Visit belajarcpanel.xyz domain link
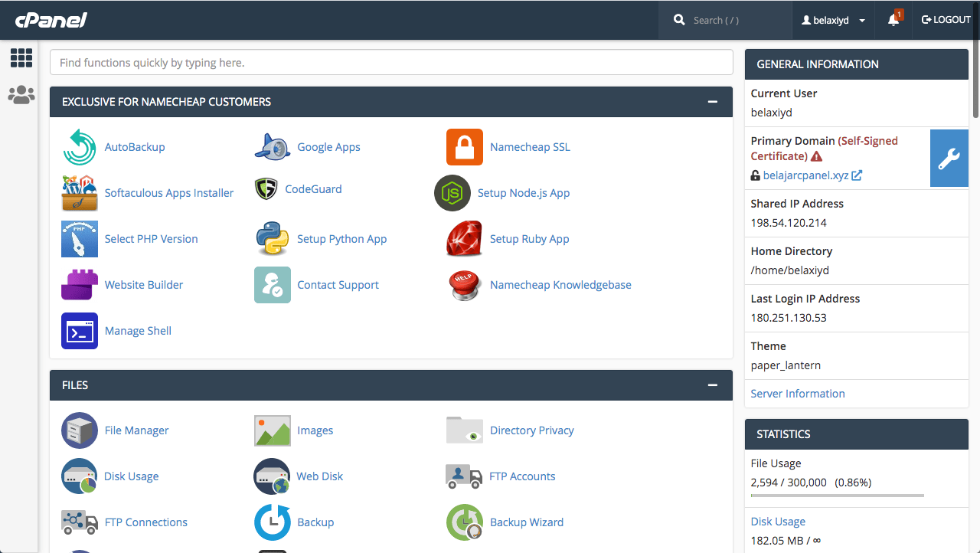Viewport: 980px width, 553px height. tap(806, 175)
